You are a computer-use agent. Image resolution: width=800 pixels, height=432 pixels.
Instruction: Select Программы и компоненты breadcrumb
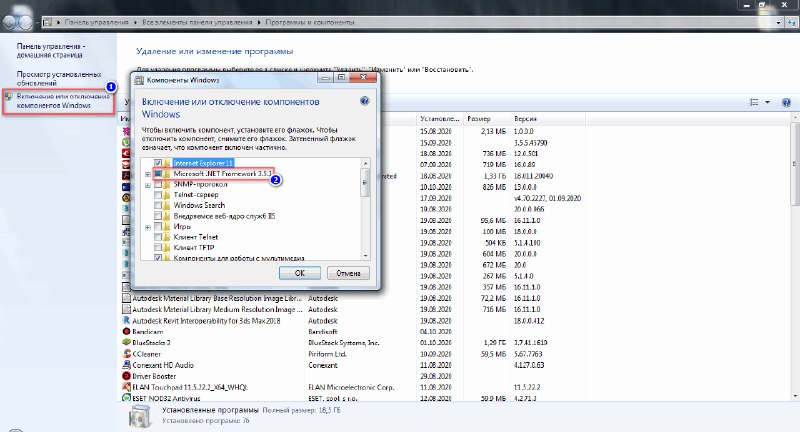click(x=310, y=22)
